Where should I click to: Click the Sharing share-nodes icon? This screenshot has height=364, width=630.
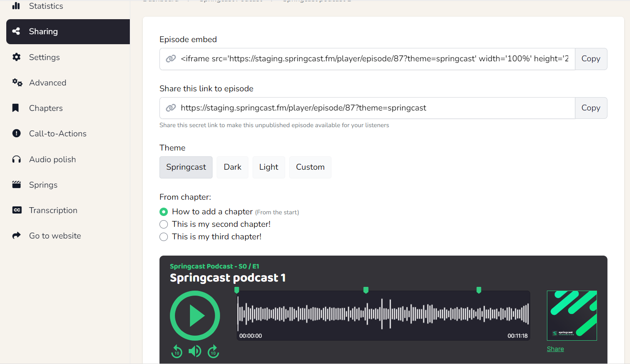(x=16, y=31)
